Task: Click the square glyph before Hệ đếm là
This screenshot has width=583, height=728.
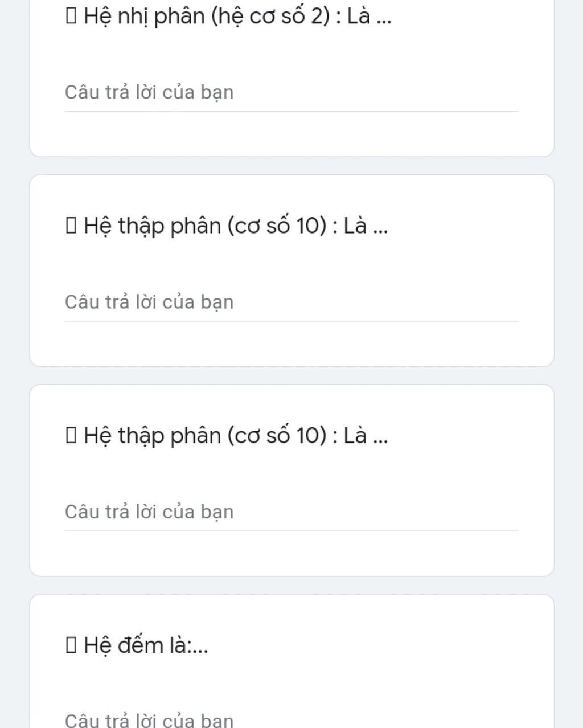Action: (x=71, y=645)
